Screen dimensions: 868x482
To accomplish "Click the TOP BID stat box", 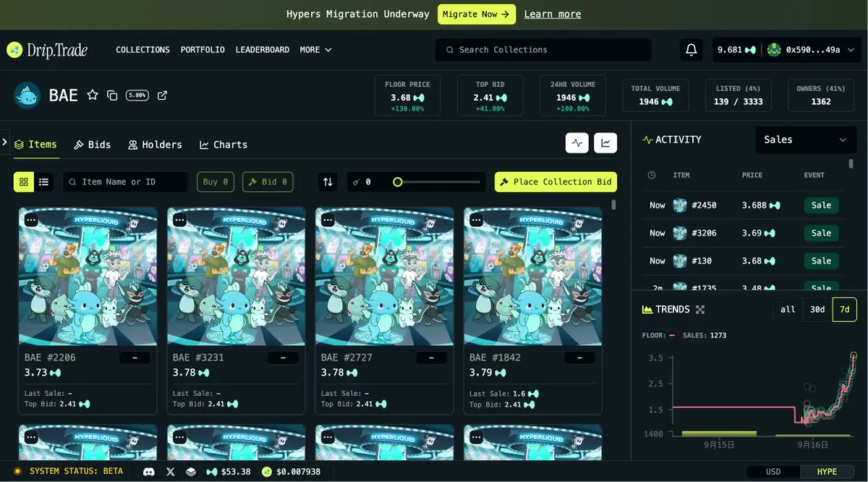I will coord(490,96).
